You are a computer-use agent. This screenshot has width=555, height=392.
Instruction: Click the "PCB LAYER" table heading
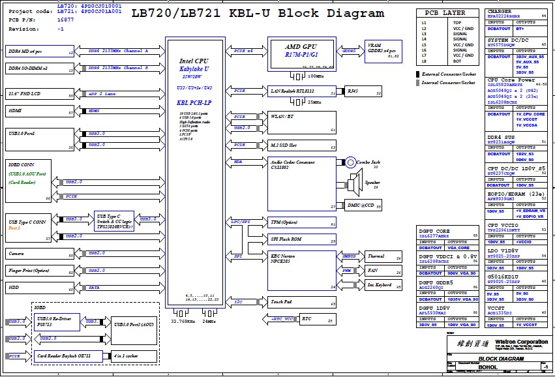[445, 13]
